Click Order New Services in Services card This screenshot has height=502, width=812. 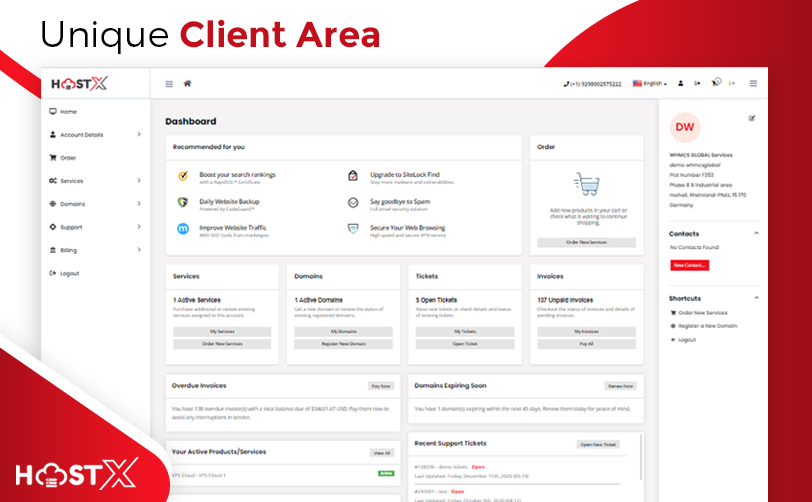tap(222, 344)
